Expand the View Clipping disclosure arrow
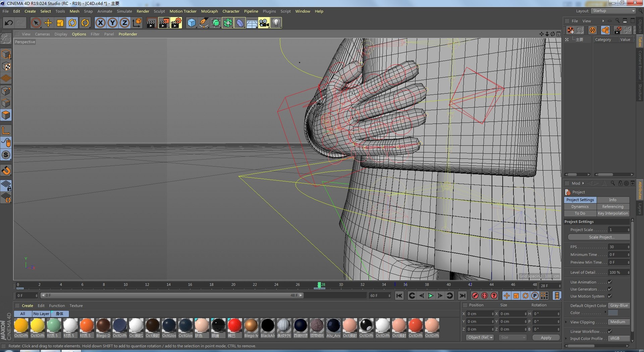The height and width of the screenshot is (352, 644). click(x=567, y=322)
